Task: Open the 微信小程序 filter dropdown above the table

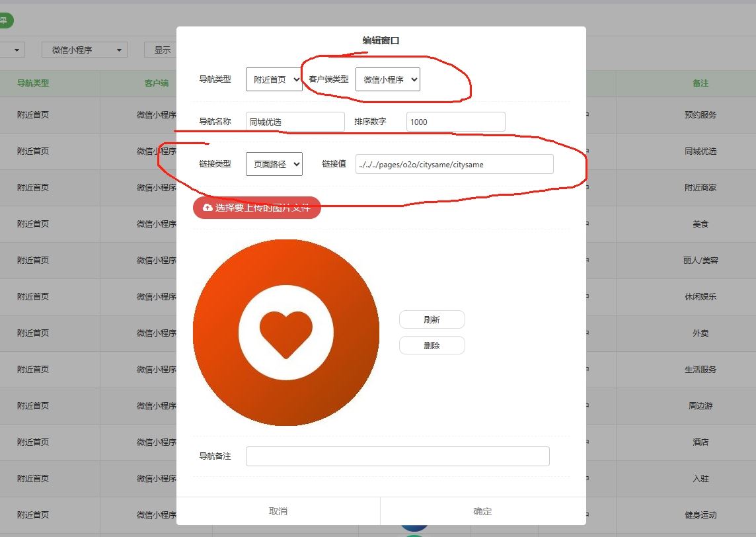Action: click(84, 50)
